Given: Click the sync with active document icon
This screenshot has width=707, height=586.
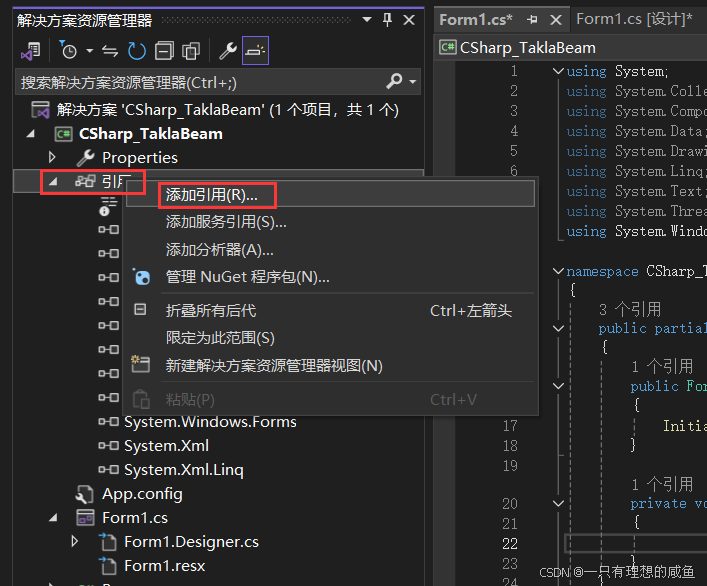Looking at the screenshot, I should point(110,51).
